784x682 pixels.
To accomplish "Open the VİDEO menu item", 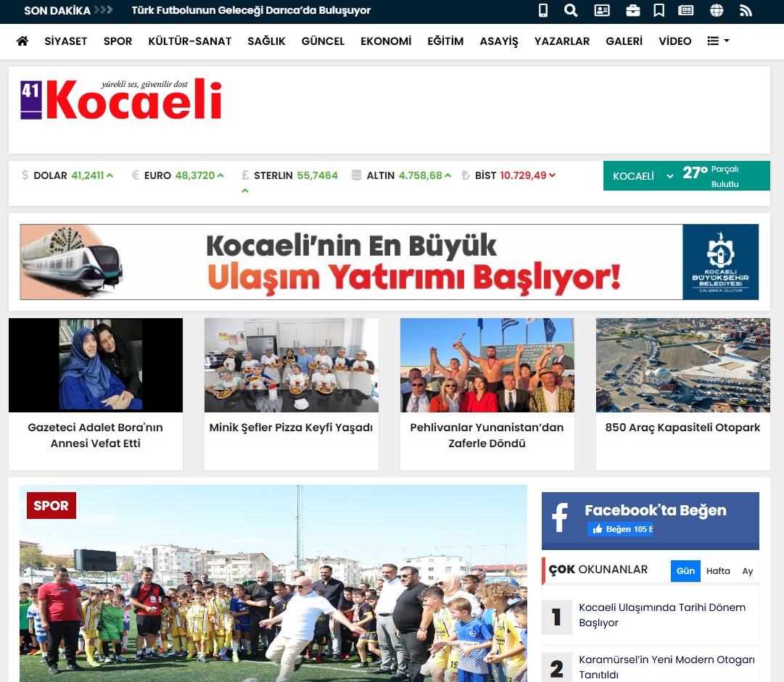I will (675, 41).
